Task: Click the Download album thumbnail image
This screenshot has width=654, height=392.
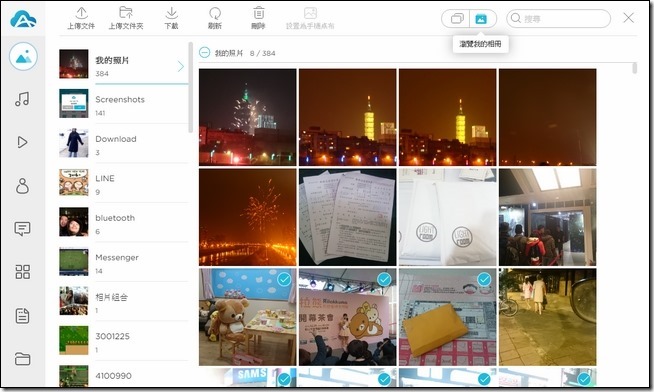Action: [x=74, y=143]
